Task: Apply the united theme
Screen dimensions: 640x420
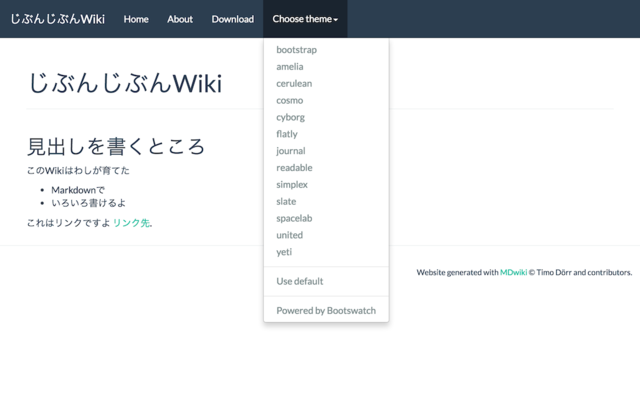Action: [289, 235]
